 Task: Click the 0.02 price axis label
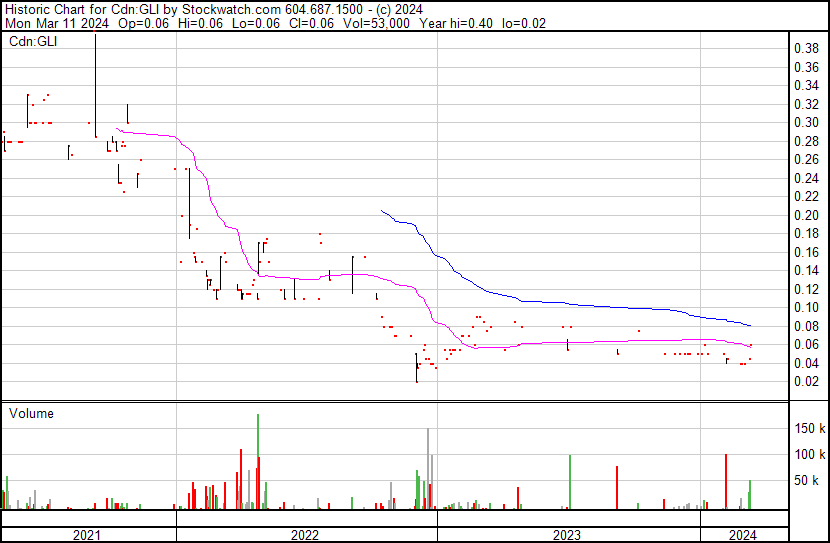(x=806, y=382)
